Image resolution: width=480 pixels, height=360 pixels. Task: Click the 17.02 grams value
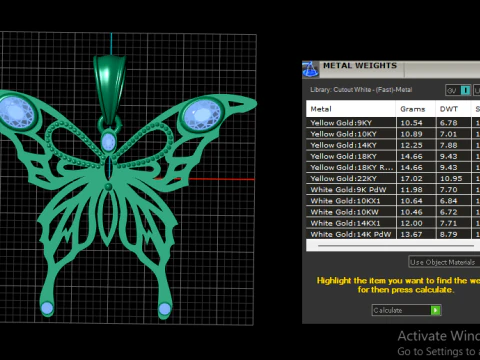411,178
